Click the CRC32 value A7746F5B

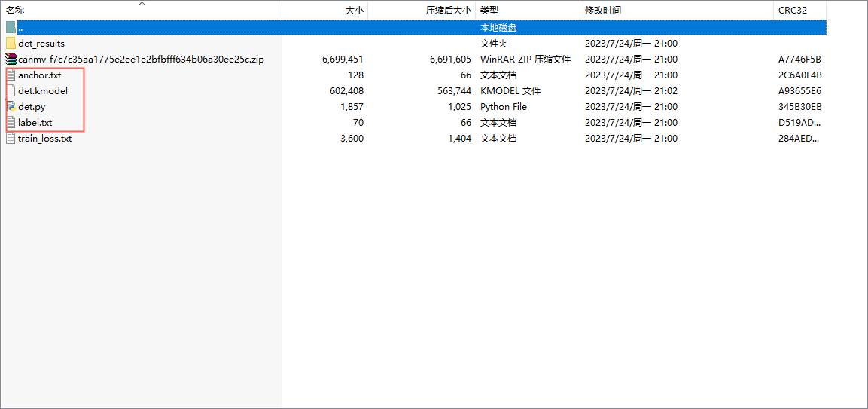[799, 60]
